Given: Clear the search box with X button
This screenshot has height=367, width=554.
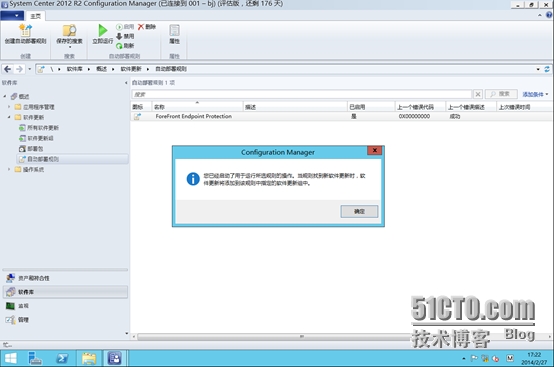Looking at the screenshot, I should [478, 94].
